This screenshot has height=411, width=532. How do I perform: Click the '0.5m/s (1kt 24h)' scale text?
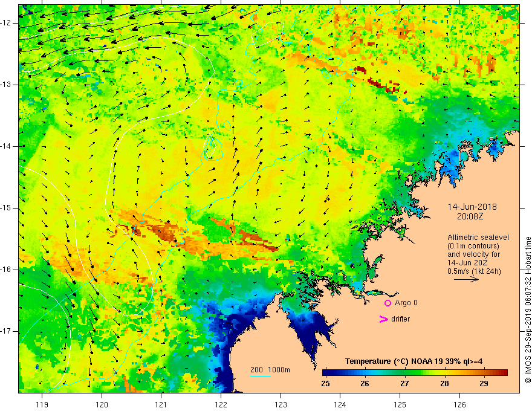474,271
